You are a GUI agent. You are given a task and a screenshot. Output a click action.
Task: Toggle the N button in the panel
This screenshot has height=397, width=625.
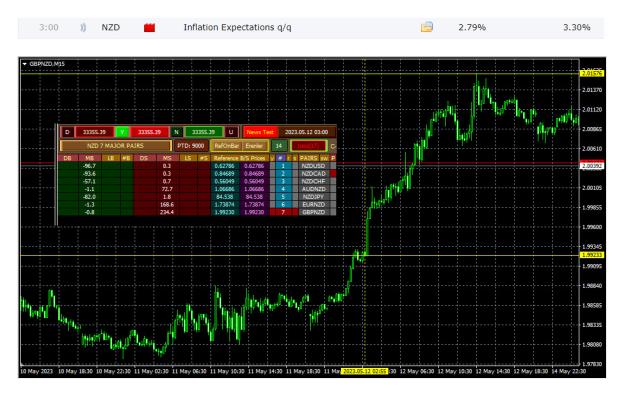[177, 132]
